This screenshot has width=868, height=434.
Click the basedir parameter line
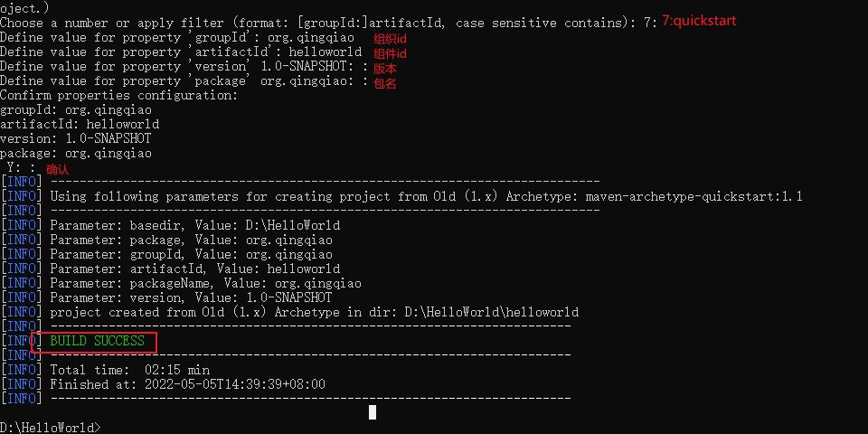coord(195,225)
